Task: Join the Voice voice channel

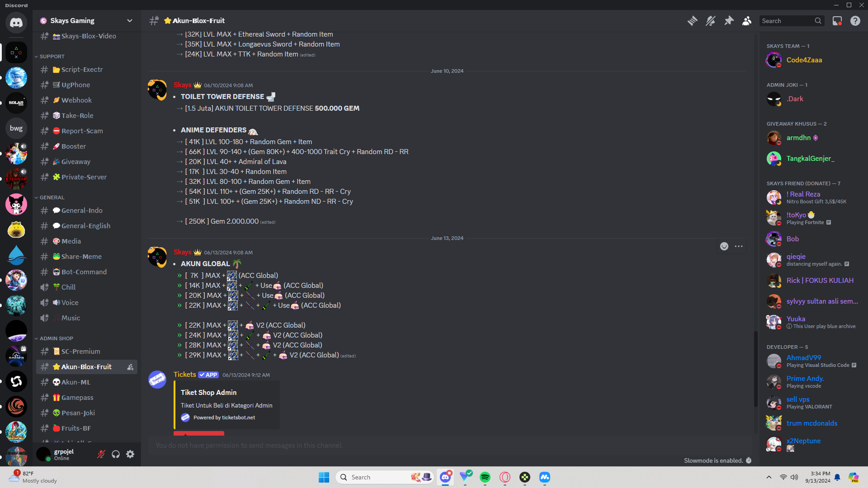Action: pyautogui.click(x=87, y=303)
